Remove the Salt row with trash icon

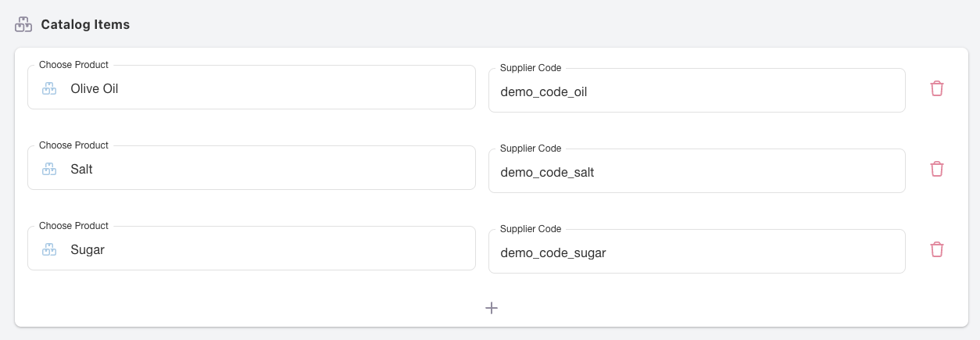click(937, 169)
